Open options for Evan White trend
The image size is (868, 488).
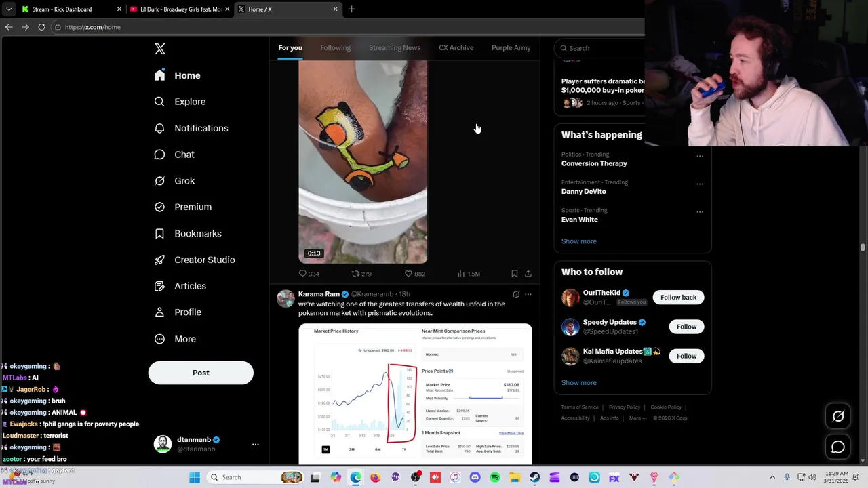coord(700,211)
